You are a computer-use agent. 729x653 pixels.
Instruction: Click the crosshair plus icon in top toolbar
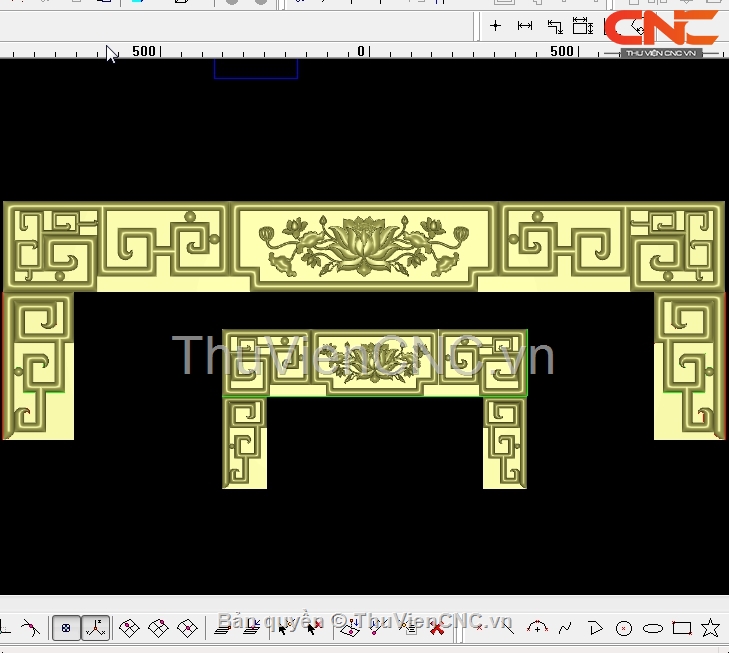495,26
